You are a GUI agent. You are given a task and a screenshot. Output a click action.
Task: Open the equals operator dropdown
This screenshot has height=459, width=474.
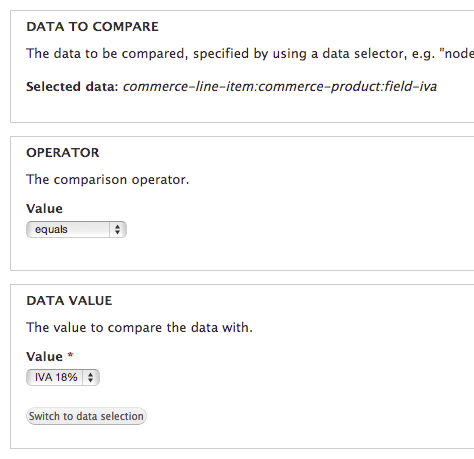[x=76, y=229]
